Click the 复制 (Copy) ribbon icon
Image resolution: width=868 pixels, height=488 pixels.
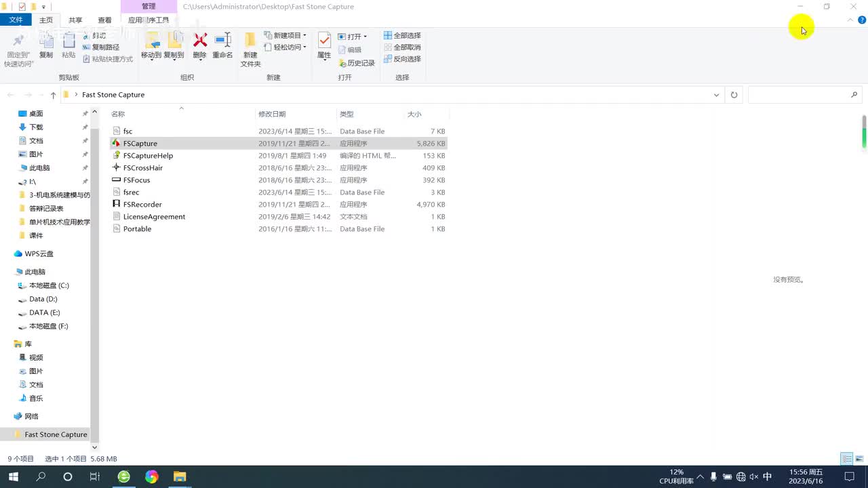click(46, 45)
